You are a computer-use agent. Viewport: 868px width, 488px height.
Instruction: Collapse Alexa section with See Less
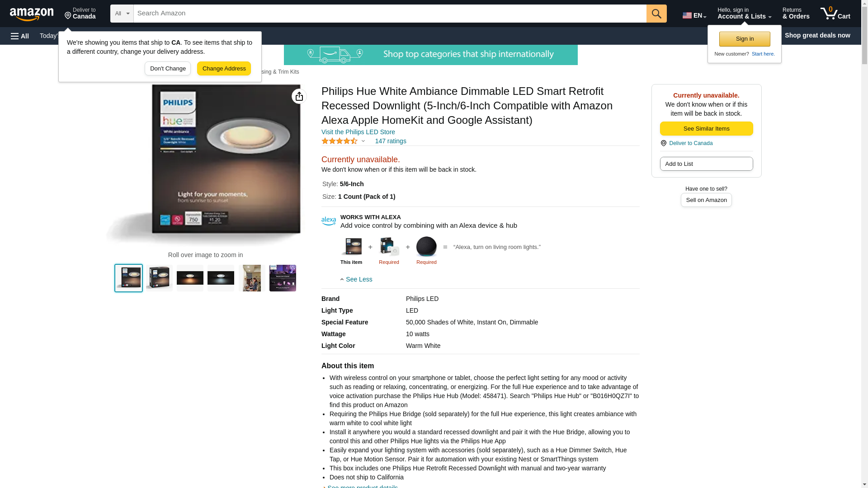(x=356, y=279)
